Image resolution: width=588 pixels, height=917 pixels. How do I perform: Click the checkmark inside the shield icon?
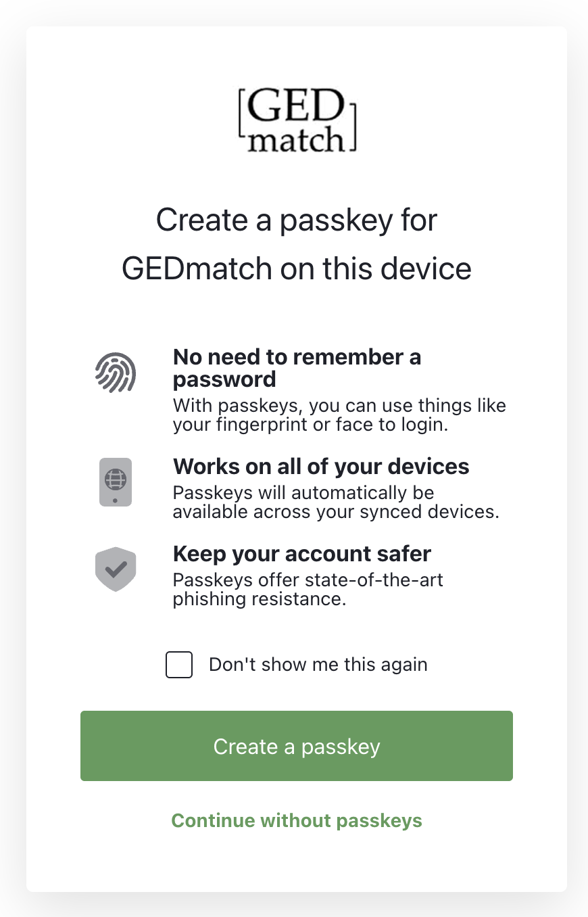(x=116, y=568)
